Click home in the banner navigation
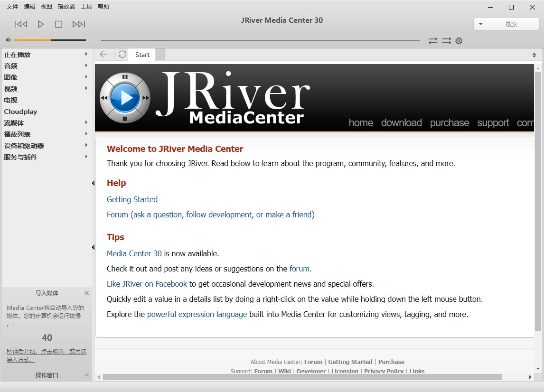This screenshot has width=544, height=392. [361, 123]
